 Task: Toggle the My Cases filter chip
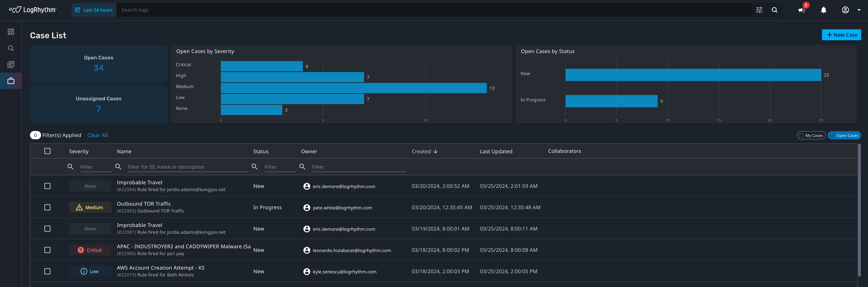[811, 135]
